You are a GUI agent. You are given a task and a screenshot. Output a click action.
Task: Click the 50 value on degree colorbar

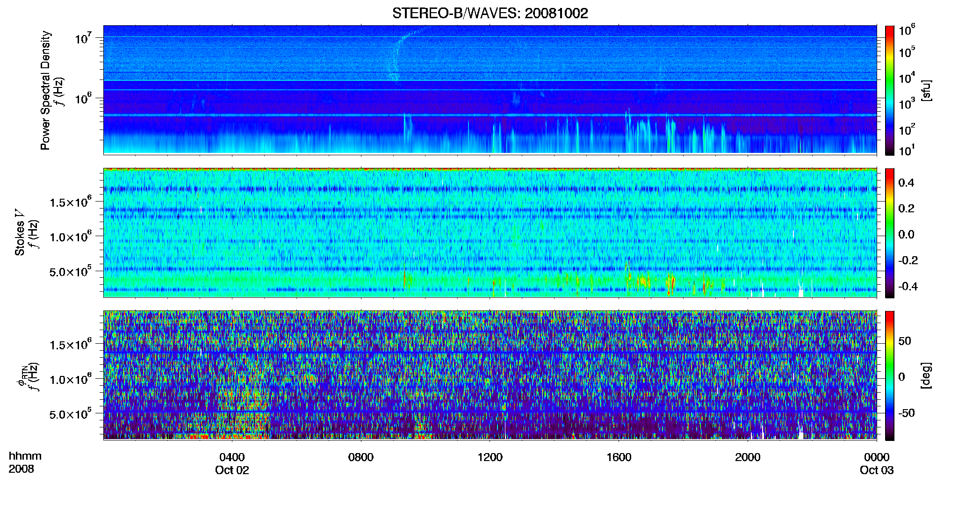[x=905, y=341]
